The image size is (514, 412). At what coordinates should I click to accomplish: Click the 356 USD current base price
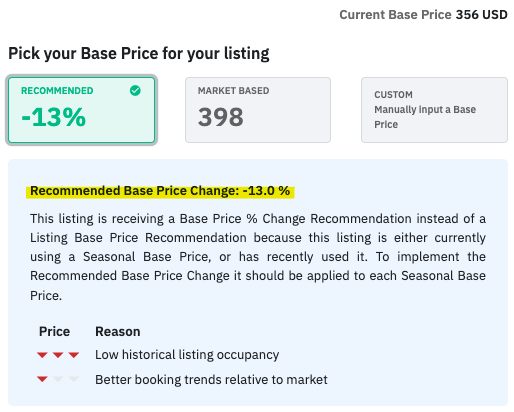[x=482, y=15]
